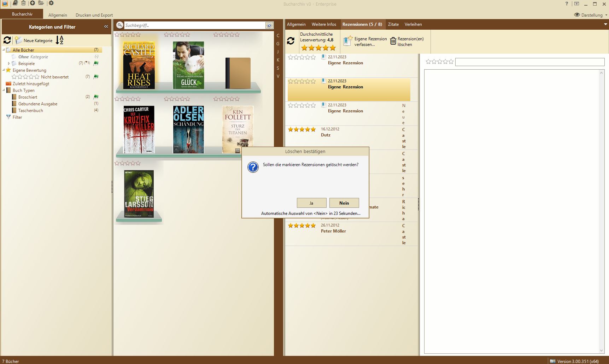Set star rating above Stieg Larsson book
The height and width of the screenshot is (364, 609).
tap(128, 163)
